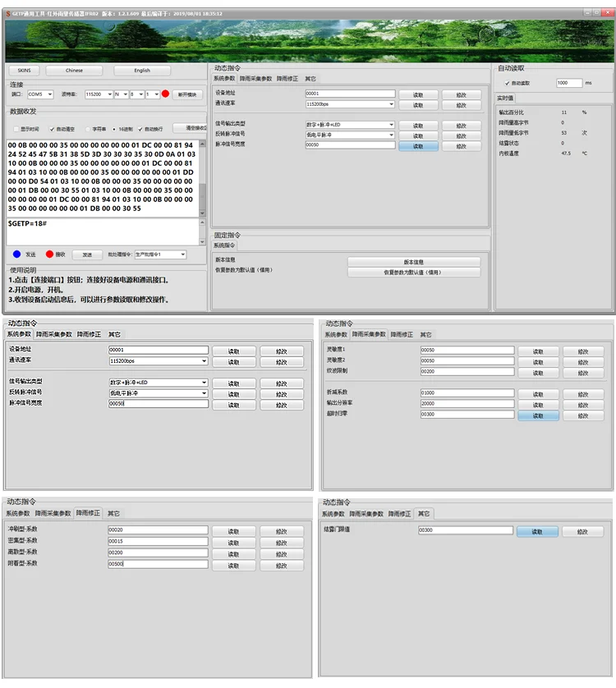Viewport: 616px width, 688px height.
Task: Click the SKINS button
Action: click(x=24, y=71)
